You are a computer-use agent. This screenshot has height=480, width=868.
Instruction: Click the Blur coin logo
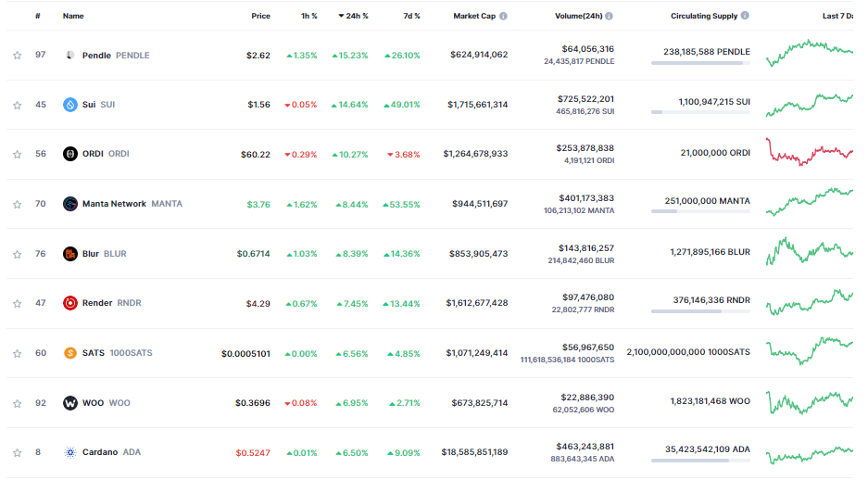69,254
